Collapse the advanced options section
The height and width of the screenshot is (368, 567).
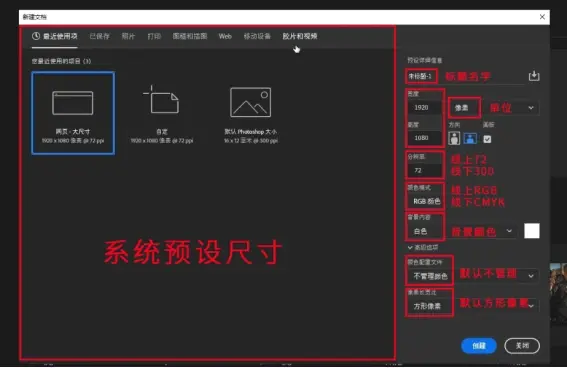(410, 248)
